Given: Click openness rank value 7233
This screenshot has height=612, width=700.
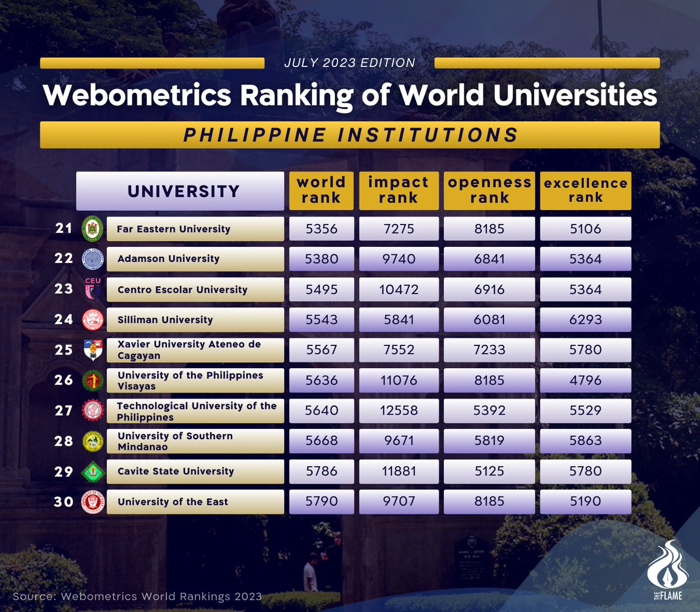Looking at the screenshot, I should [x=489, y=350].
